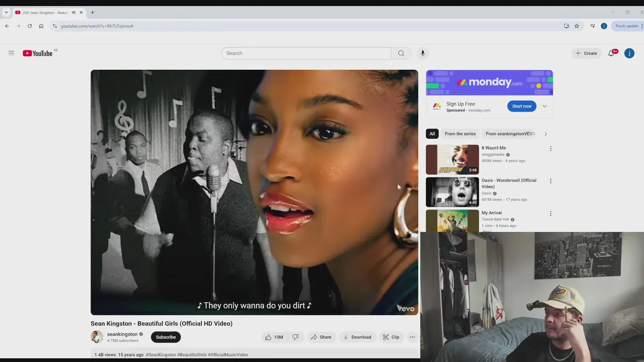Open options menu for Oasis Wonderwall
The width and height of the screenshot is (644, 362).
(x=550, y=181)
